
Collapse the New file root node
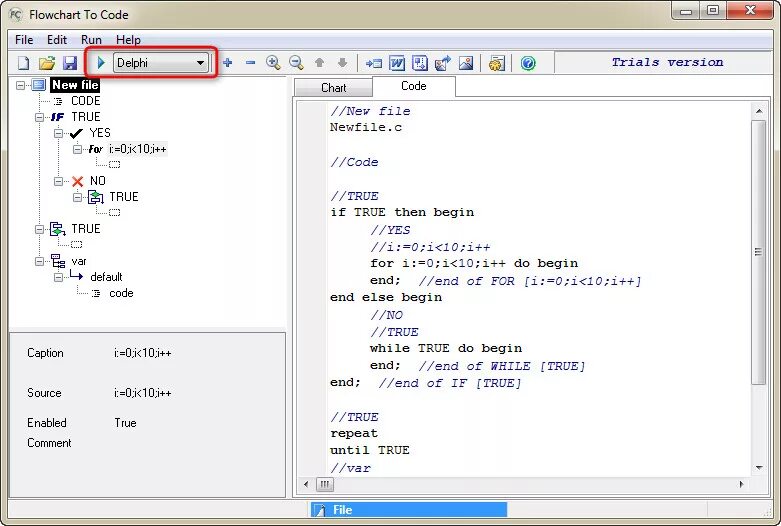(20, 85)
